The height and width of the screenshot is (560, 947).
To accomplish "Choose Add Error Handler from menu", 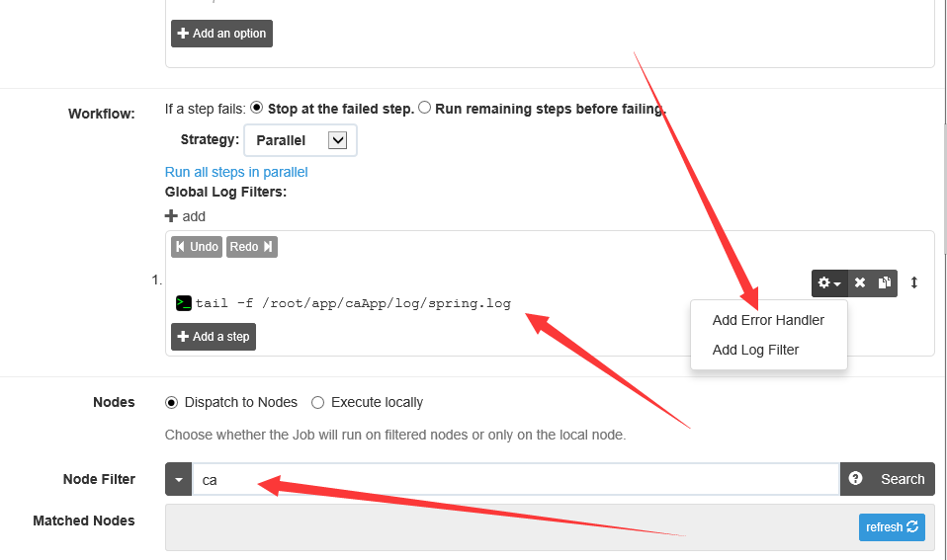I will pyautogui.click(x=768, y=320).
